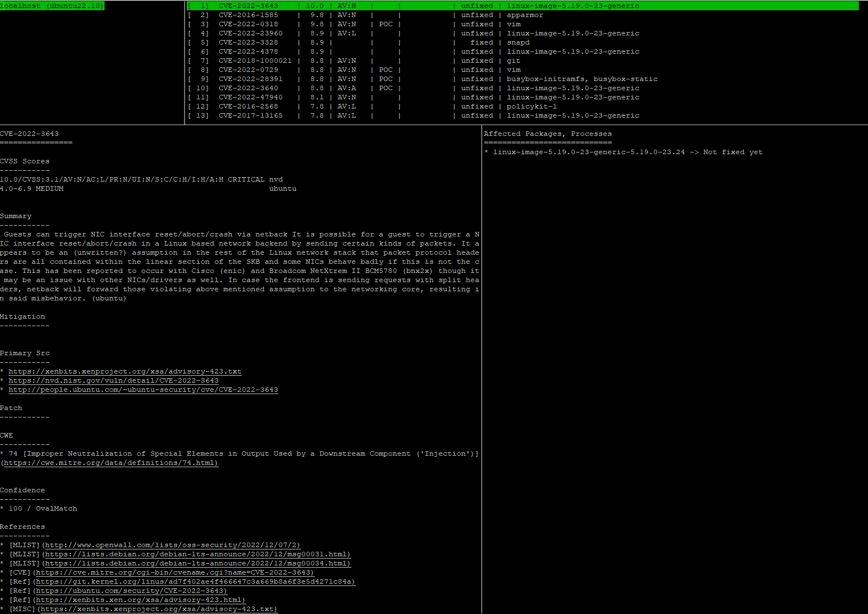Click the 8.1 score on CVE-2022-47940 row
The image size is (868, 614).
(317, 97)
